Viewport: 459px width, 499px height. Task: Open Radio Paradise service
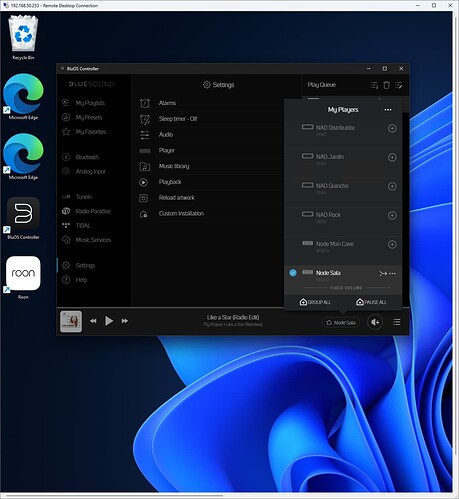pyautogui.click(x=93, y=211)
